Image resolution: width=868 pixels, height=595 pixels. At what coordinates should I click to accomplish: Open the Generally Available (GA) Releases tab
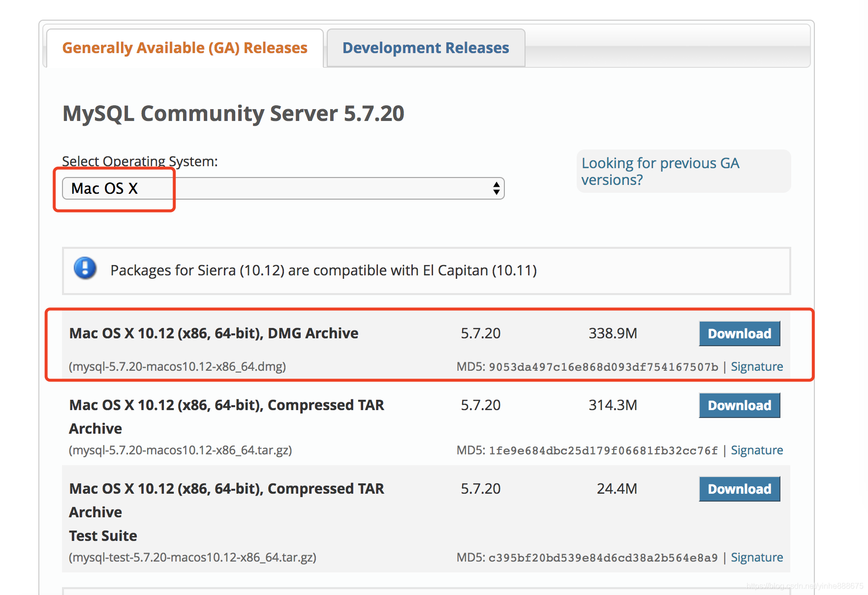[x=185, y=48]
